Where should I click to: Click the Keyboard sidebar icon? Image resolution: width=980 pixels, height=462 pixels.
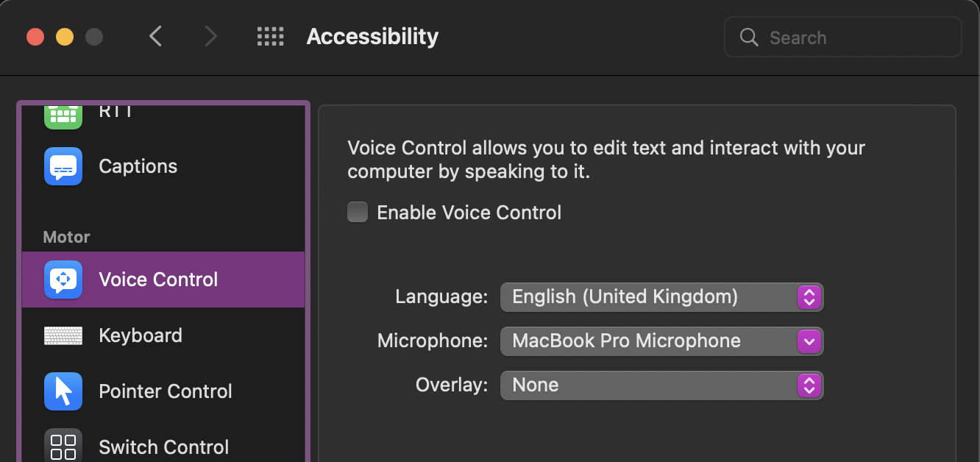(x=63, y=335)
